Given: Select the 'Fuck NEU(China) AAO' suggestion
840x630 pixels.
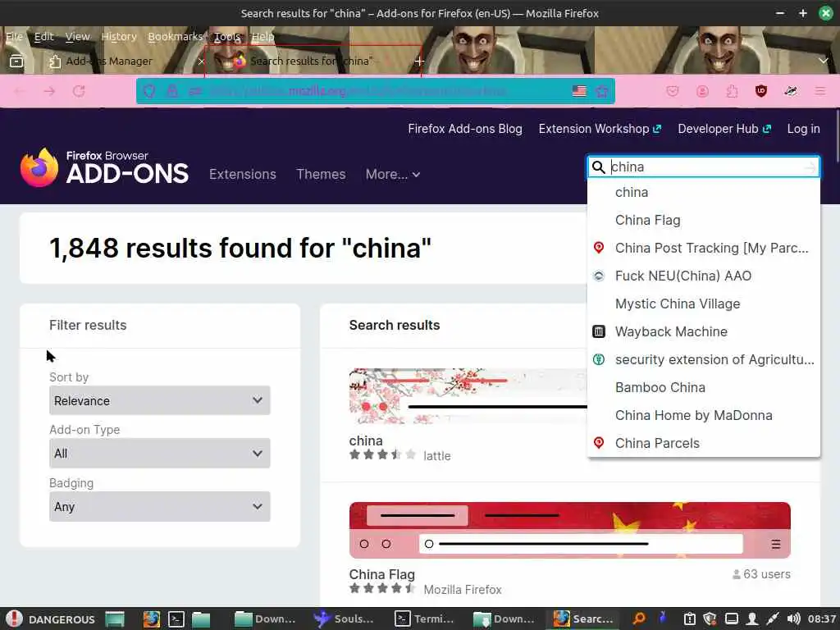Looking at the screenshot, I should coord(703,276).
